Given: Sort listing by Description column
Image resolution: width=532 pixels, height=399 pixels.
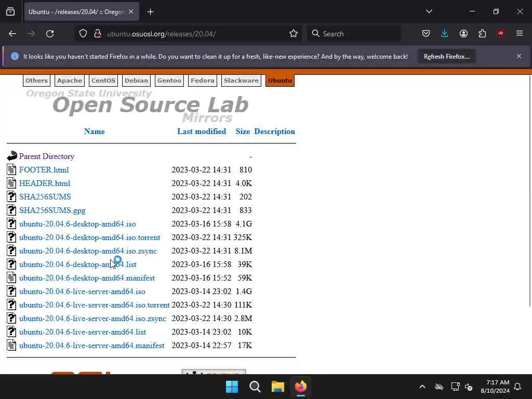Looking at the screenshot, I should (274, 131).
